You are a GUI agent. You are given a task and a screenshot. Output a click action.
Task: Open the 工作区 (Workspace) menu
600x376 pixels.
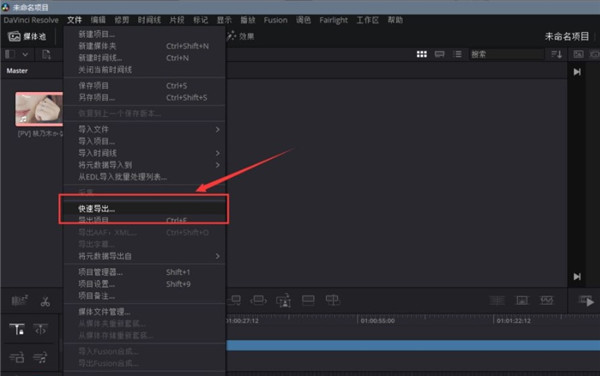[367, 20]
